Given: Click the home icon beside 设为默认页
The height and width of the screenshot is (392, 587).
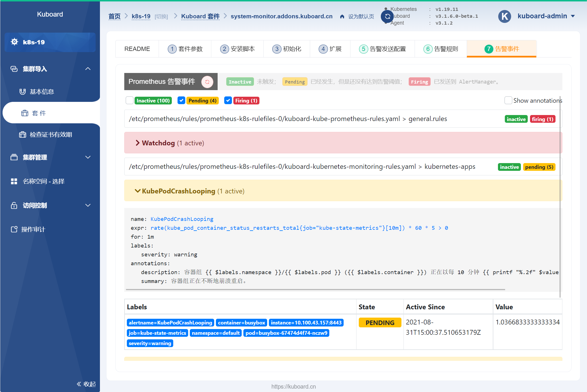Looking at the screenshot, I should click(342, 16).
